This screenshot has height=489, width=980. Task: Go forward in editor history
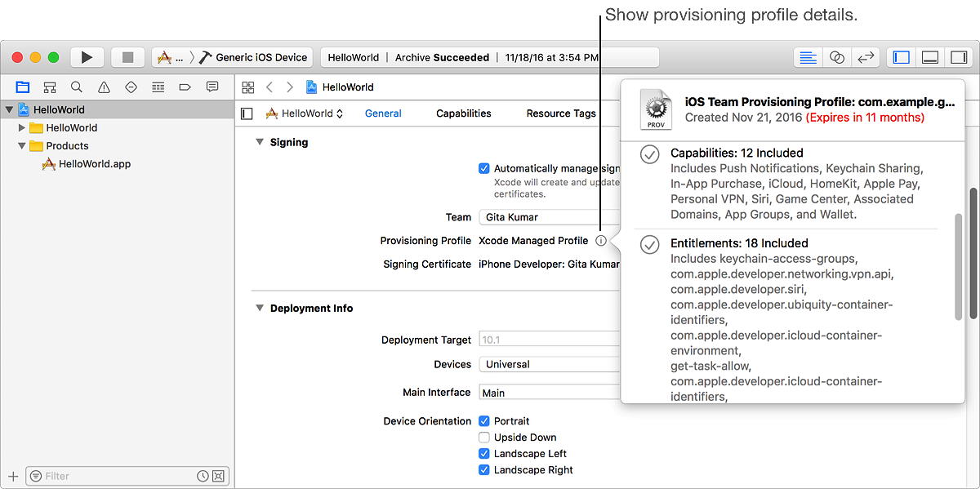pos(289,87)
